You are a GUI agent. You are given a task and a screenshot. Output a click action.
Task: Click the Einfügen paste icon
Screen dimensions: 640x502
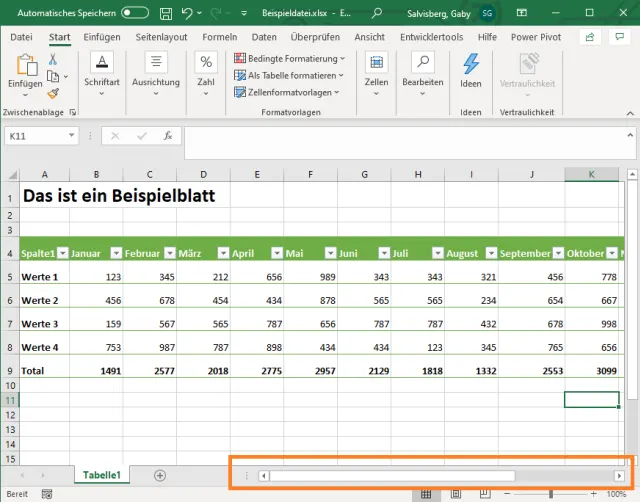(26, 68)
